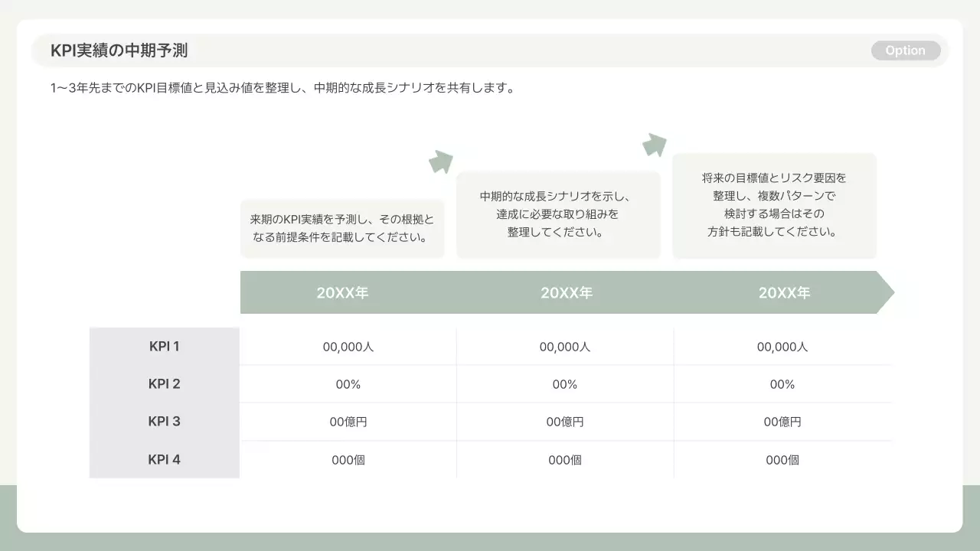Select the KPI 1 row label
This screenshot has width=980, height=551.
point(165,346)
